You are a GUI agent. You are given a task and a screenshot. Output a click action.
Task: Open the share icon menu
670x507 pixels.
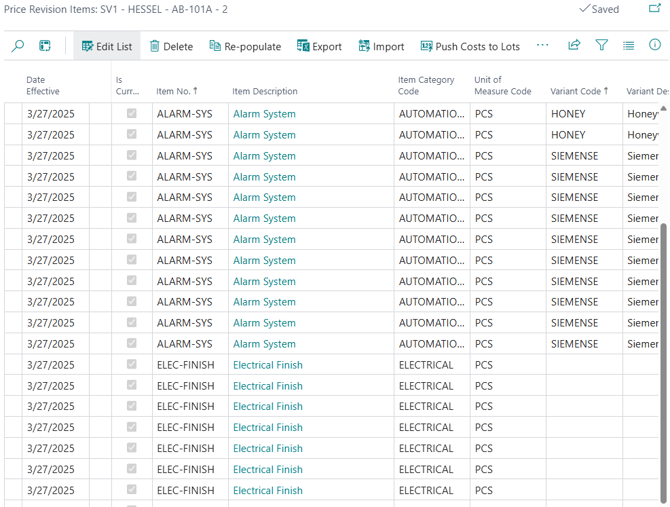pyautogui.click(x=574, y=45)
